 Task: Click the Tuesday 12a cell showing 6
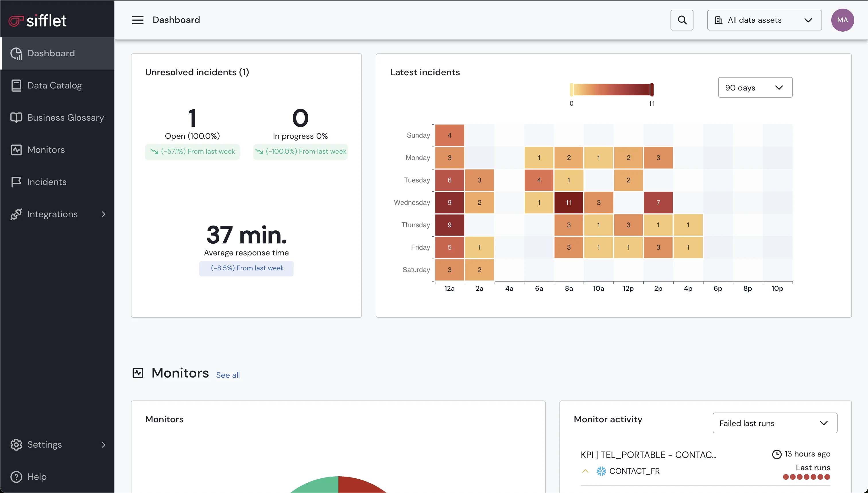449,180
